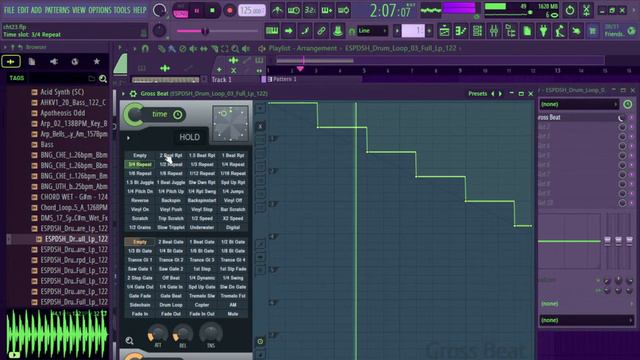
Task: Select the Bass item in browser
Action: (47, 144)
